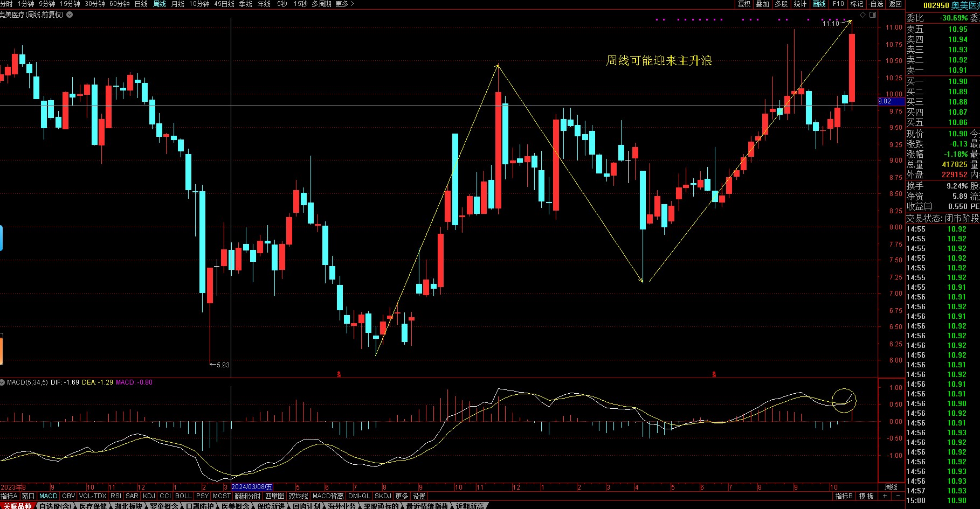Select the CCI indicator tab
The height and width of the screenshot is (509, 980).
coord(165,496)
